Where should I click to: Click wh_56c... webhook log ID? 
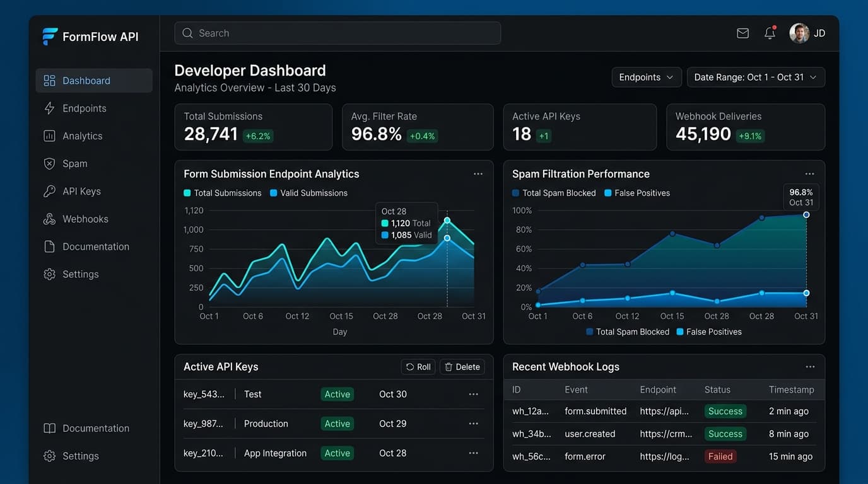(531, 457)
